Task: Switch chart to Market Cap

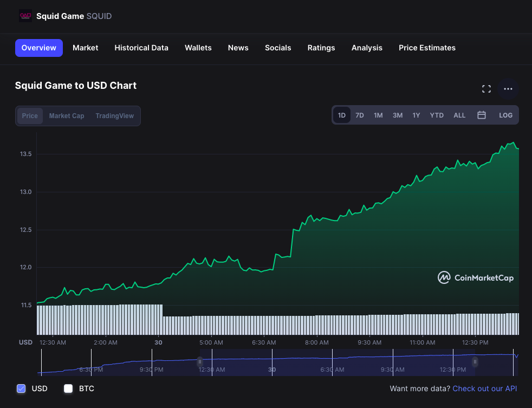Action: 67,116
